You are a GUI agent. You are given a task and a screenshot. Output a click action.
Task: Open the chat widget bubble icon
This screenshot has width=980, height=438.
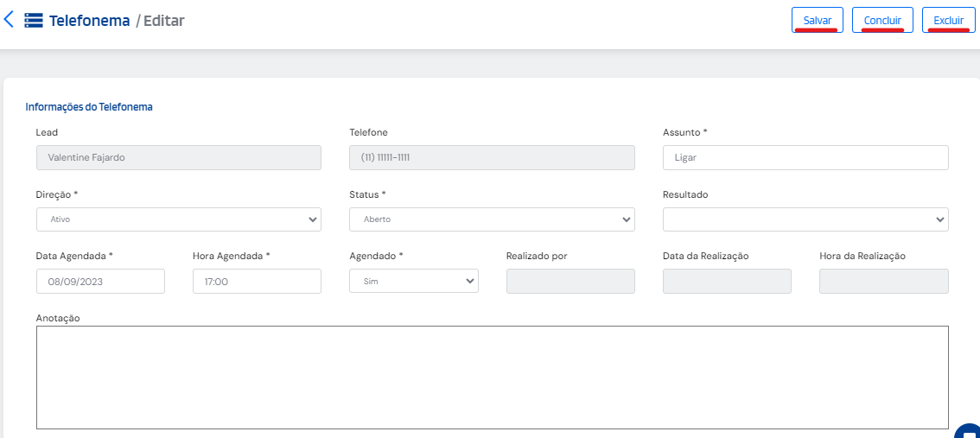tap(970, 431)
